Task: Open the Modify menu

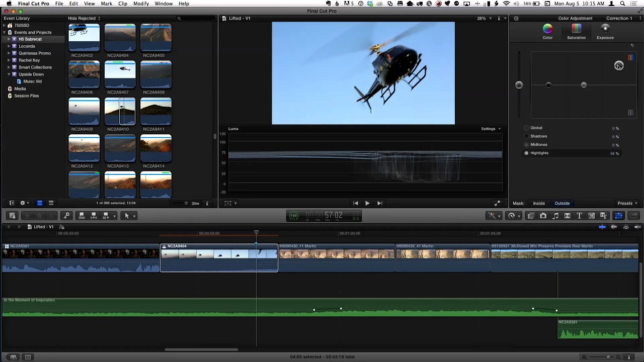Action: (x=141, y=4)
